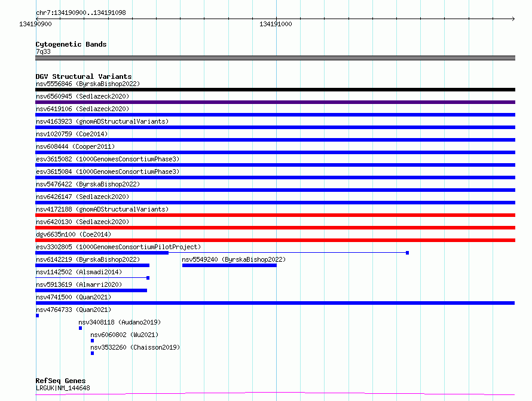This screenshot has height=401, width=532.
Task: Select nsv5476422 (ByrskaBishop2022) label
Action: click(x=88, y=184)
